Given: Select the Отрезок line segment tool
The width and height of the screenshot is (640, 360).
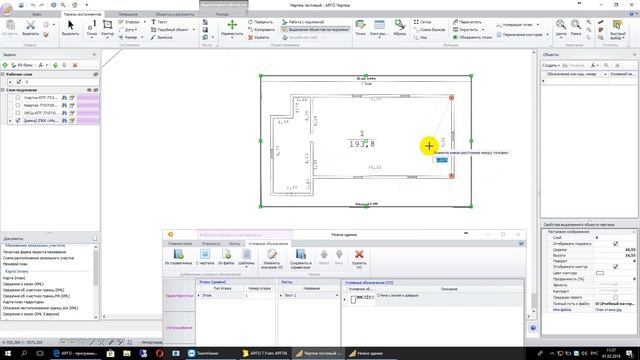Looking at the screenshot, I should pyautogui.click(x=129, y=22).
